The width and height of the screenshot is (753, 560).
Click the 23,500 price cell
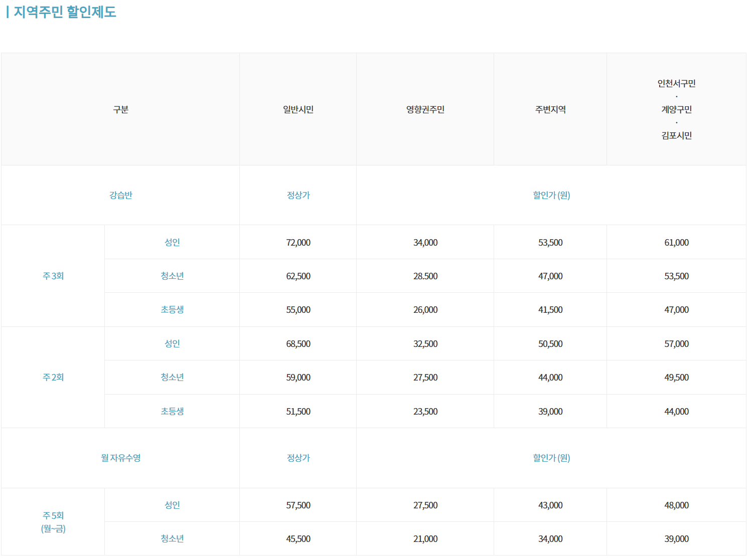[425, 412]
